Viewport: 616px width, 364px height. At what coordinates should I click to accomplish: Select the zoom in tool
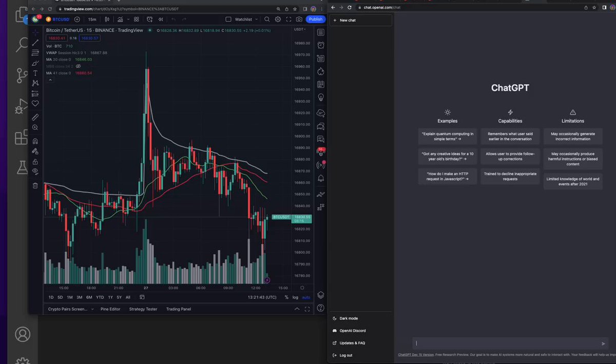click(x=35, y=127)
